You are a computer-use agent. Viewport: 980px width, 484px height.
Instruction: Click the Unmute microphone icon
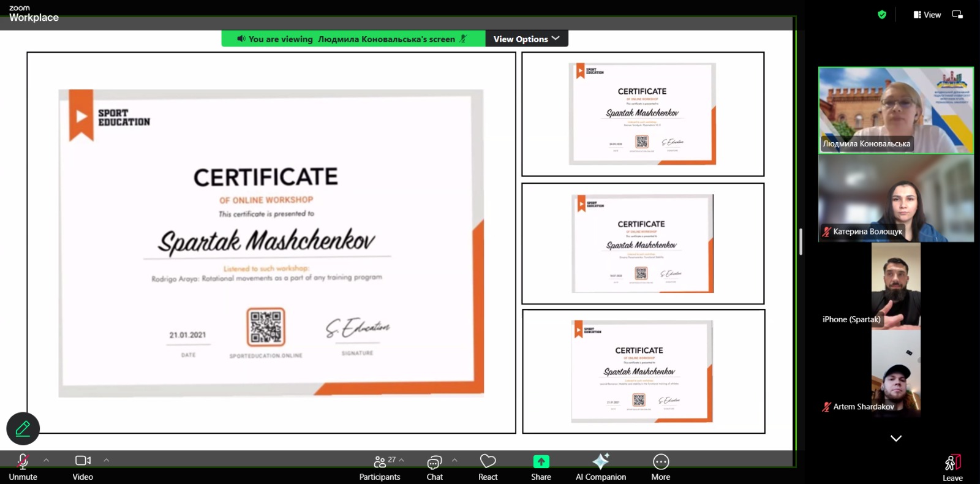pyautogui.click(x=23, y=461)
